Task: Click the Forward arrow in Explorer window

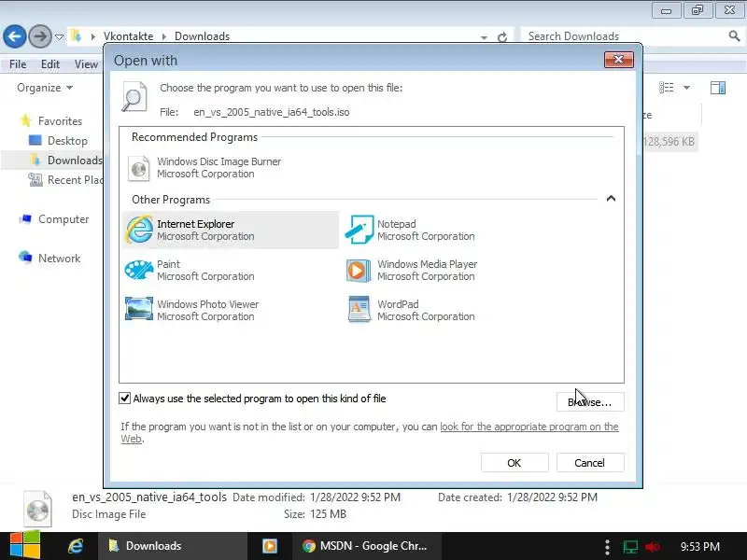Action: (x=40, y=36)
